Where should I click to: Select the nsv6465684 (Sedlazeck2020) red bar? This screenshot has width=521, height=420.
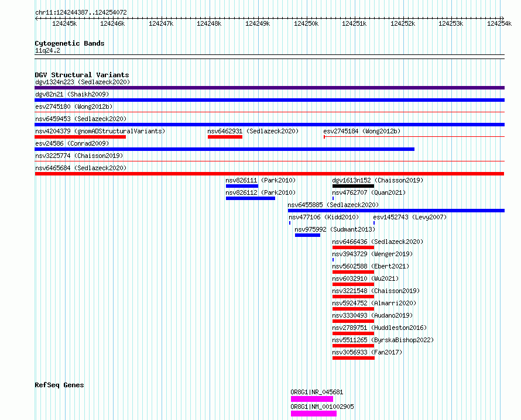[269, 174]
